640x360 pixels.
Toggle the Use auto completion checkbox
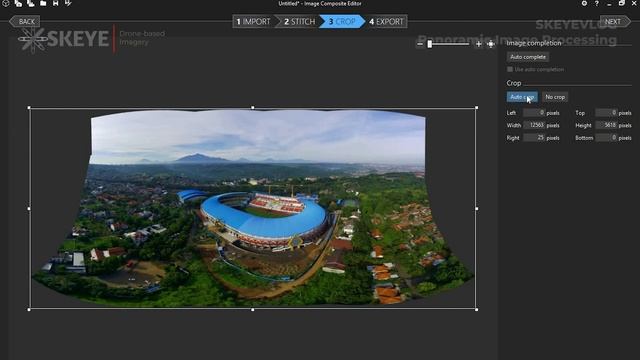[510, 69]
